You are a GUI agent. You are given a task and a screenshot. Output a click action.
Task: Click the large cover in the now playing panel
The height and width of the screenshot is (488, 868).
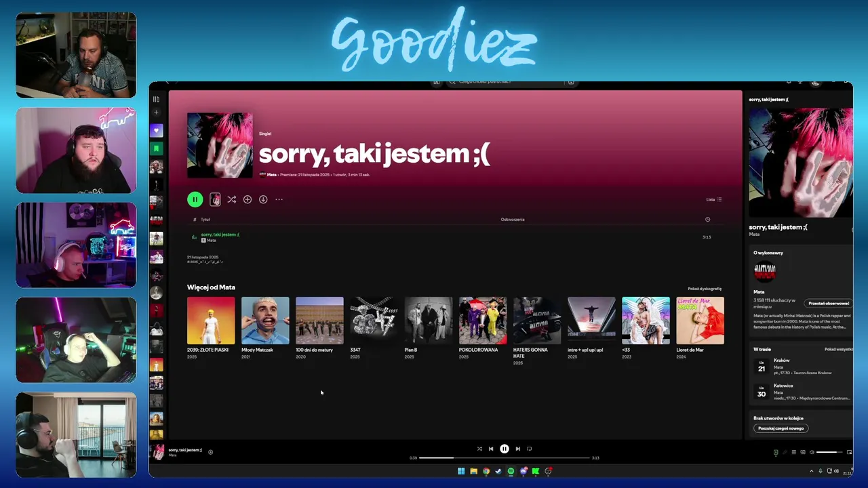coord(801,163)
